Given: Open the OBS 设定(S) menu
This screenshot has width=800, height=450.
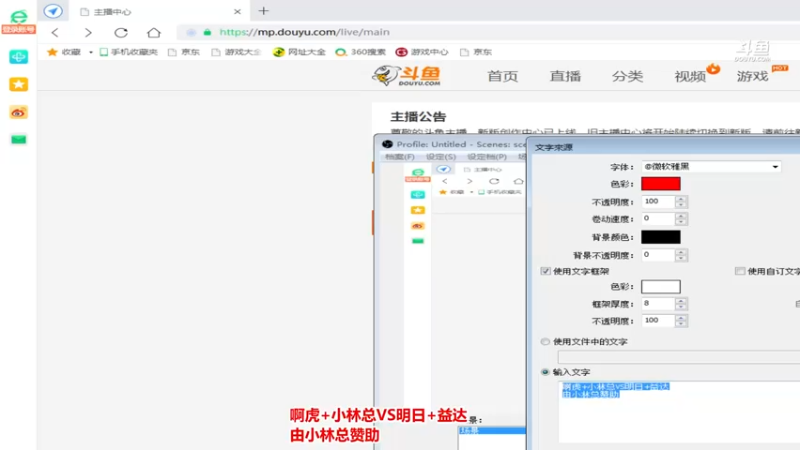Looking at the screenshot, I should (441, 157).
